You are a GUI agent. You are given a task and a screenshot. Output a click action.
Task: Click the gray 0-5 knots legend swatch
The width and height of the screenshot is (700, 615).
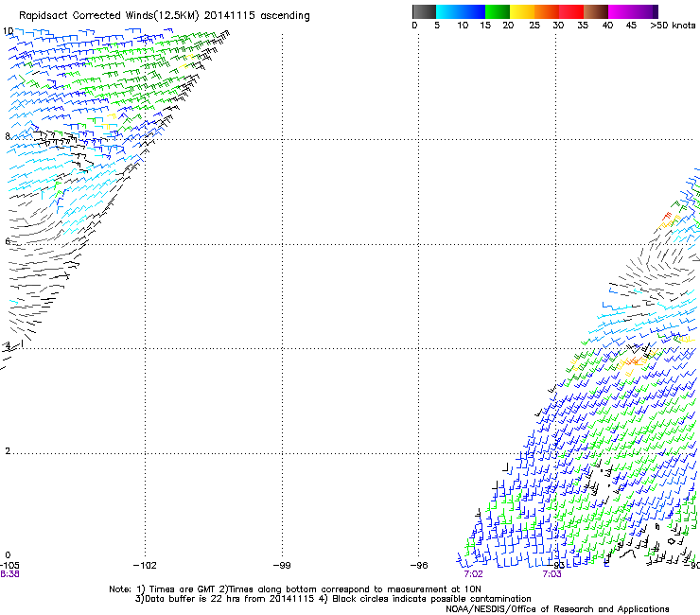[x=424, y=11]
